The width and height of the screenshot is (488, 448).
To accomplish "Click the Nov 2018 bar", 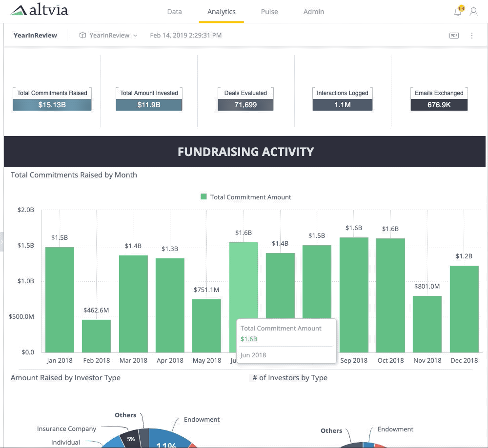I will coord(427,324).
